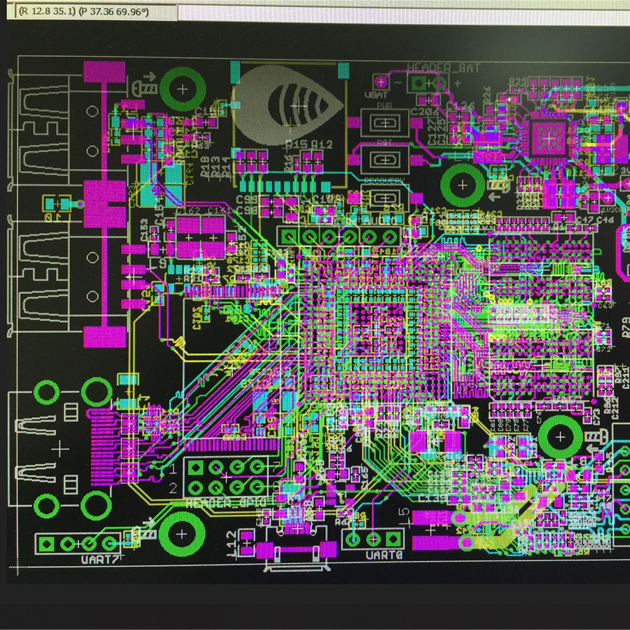Select the leaf-shaped logo silkscreen

click(290, 102)
